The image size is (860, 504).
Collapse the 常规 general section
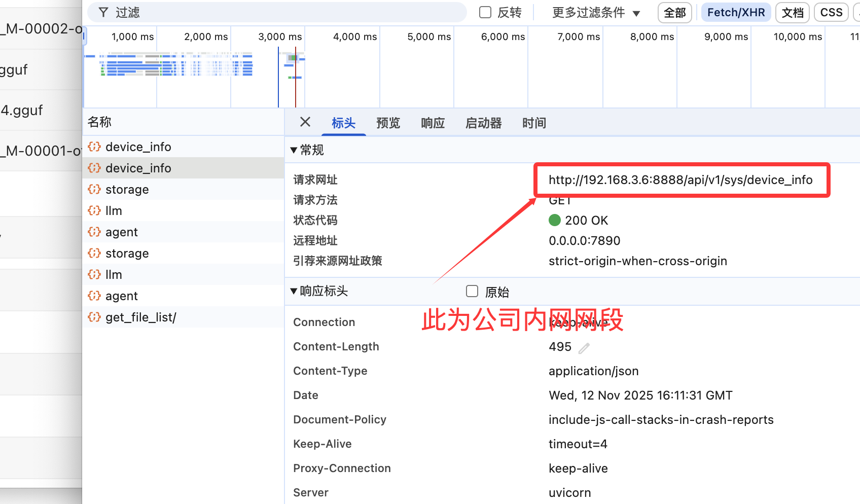click(294, 150)
